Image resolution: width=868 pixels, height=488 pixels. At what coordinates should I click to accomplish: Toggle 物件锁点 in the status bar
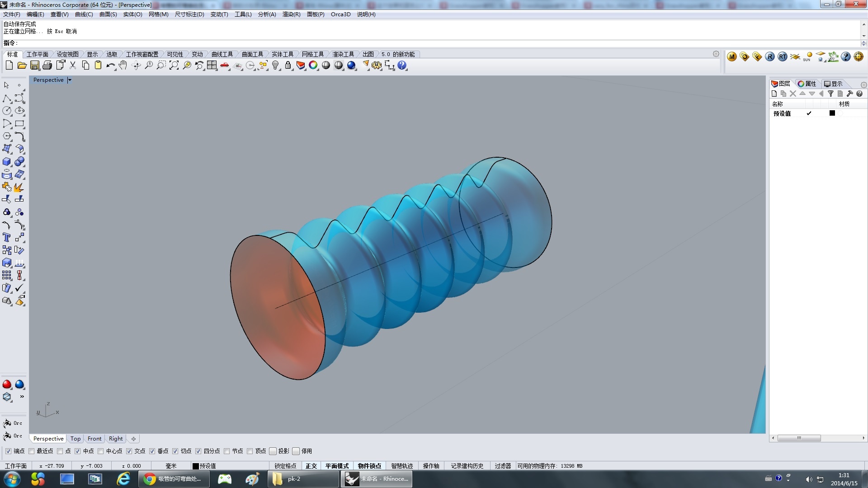370,466
